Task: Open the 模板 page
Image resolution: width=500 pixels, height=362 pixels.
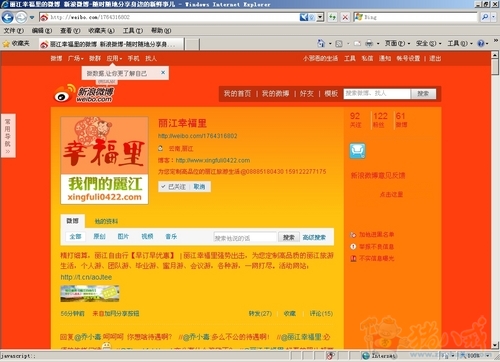Action: (331, 94)
